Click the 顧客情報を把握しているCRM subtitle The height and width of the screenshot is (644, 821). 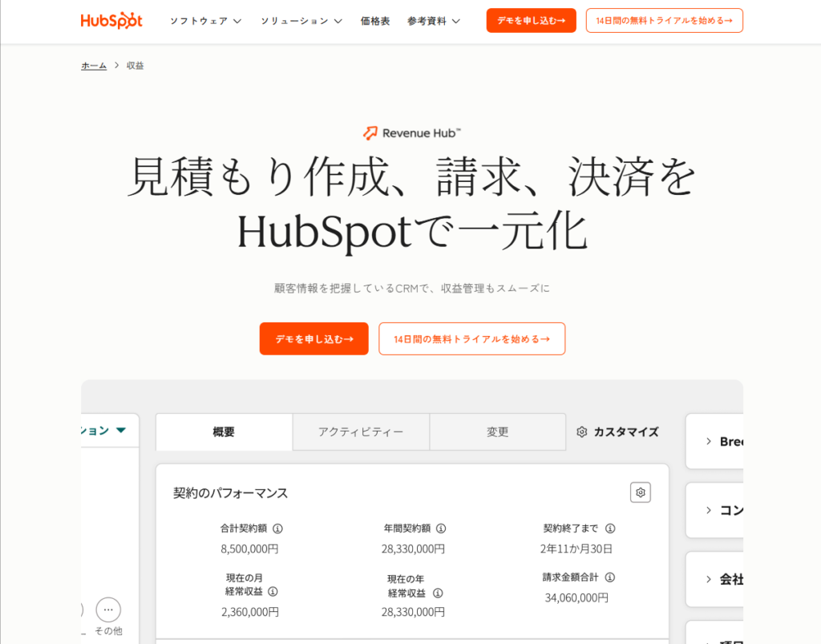(412, 289)
